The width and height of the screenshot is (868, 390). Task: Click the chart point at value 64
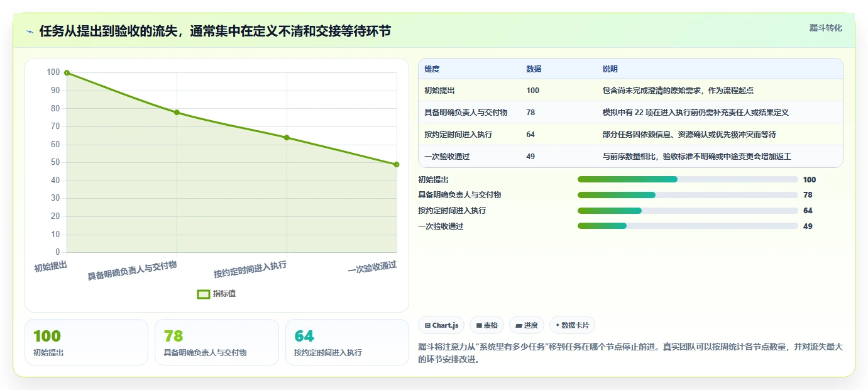pyautogui.click(x=287, y=138)
